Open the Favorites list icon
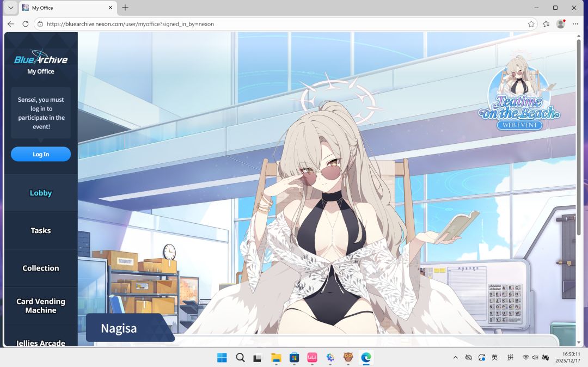The height and width of the screenshot is (367, 588). 546,24
